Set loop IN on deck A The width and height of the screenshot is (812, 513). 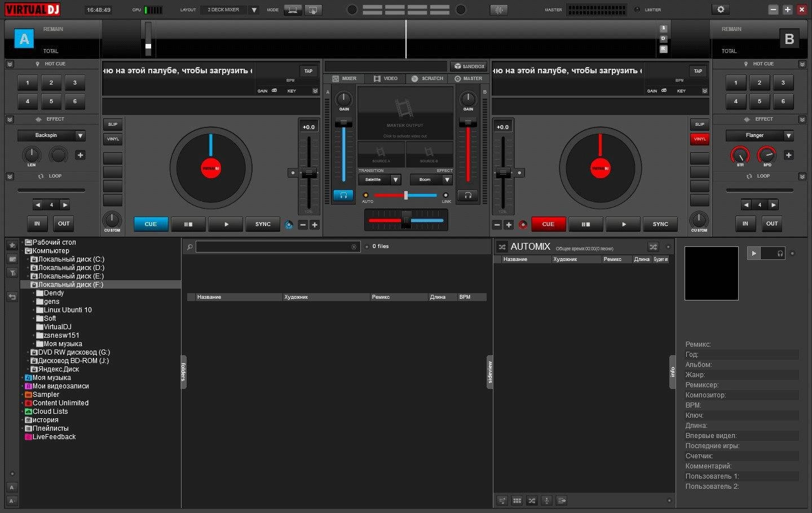coord(37,224)
